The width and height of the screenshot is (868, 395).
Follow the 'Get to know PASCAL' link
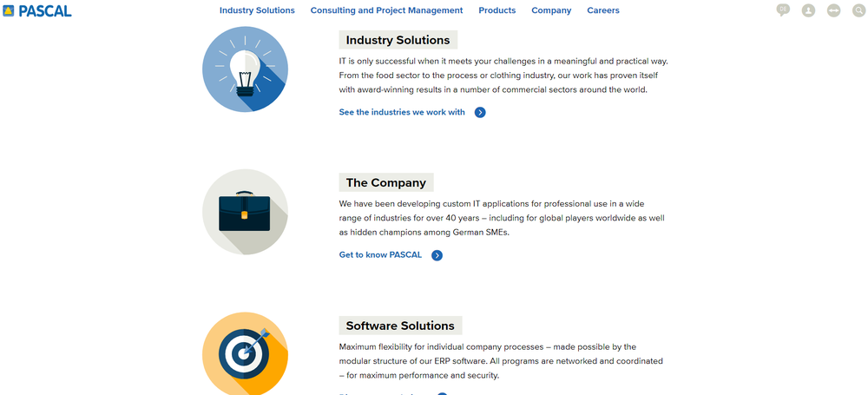coord(380,255)
